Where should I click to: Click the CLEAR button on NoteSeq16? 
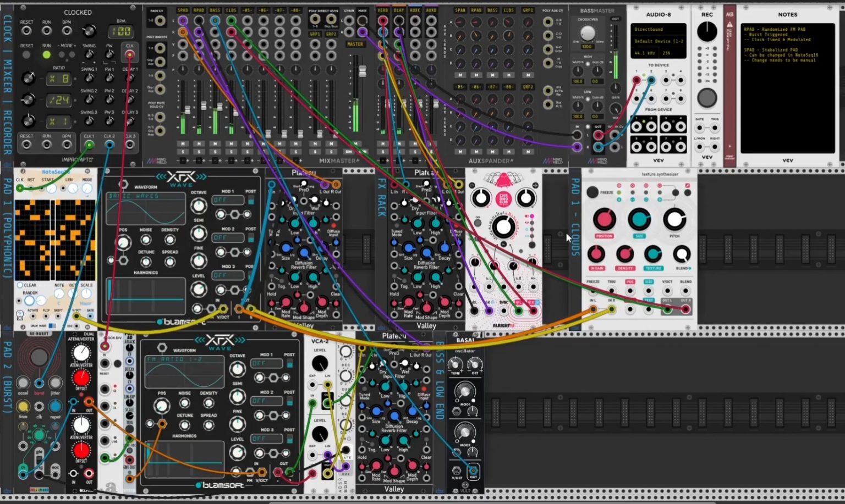tap(20, 285)
